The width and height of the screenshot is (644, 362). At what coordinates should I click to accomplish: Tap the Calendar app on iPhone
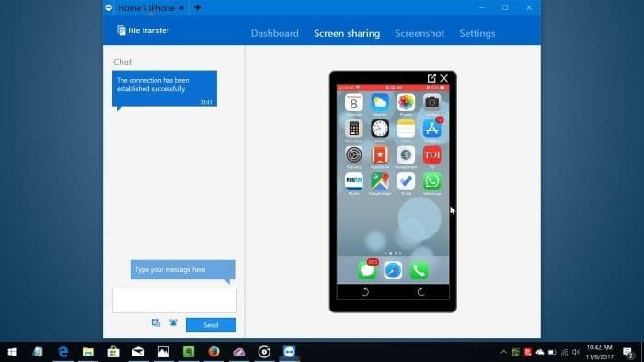click(x=353, y=103)
